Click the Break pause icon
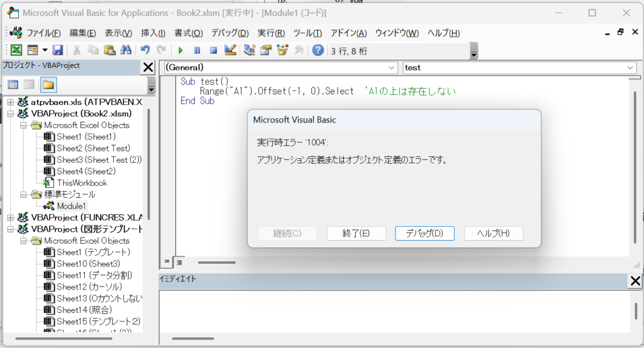Image resolution: width=644 pixels, height=348 pixels. point(197,50)
